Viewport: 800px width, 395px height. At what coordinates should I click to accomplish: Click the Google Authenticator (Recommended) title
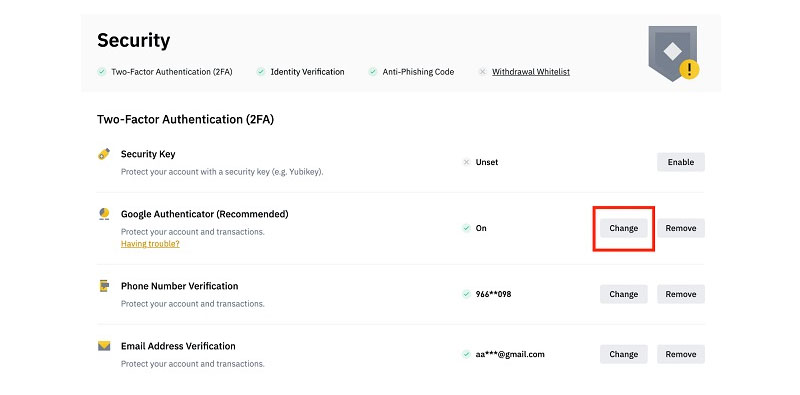205,214
